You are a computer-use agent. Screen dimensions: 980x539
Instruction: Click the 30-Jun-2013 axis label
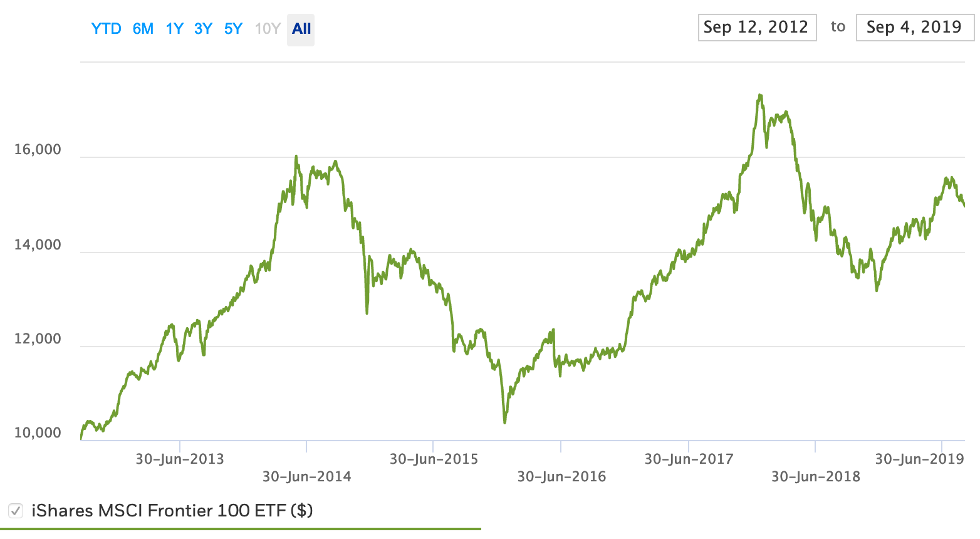180,459
